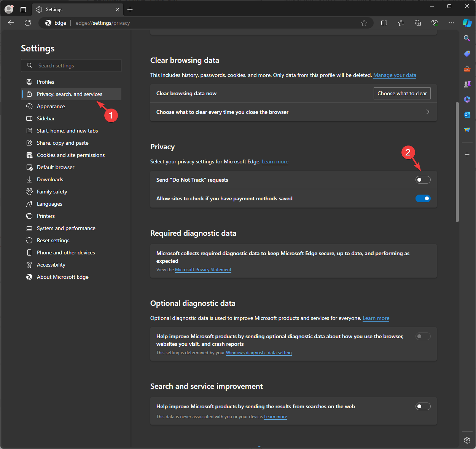Click the page vertical scrollbar thumb

tap(457, 162)
